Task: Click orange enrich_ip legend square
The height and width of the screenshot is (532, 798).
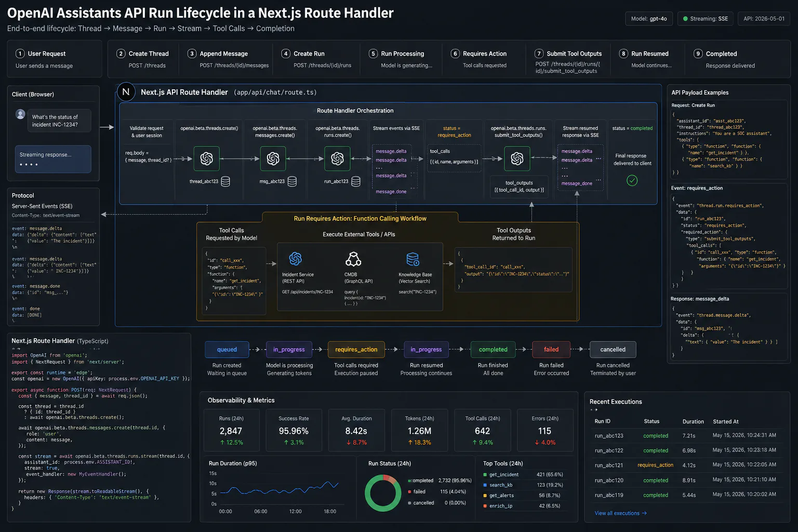Action: tap(485, 506)
